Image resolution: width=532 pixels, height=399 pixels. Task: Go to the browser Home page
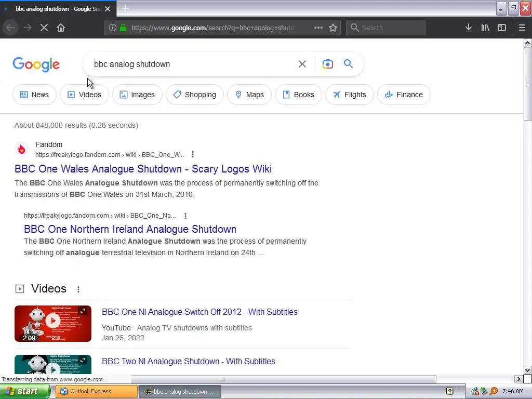coord(61,28)
